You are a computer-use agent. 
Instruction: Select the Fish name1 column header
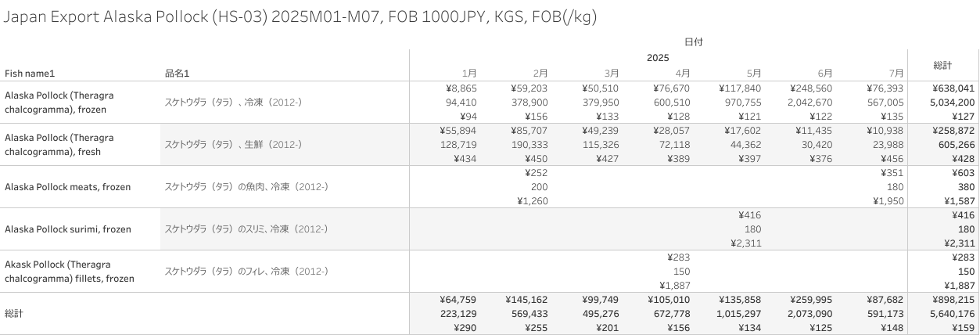(30, 74)
